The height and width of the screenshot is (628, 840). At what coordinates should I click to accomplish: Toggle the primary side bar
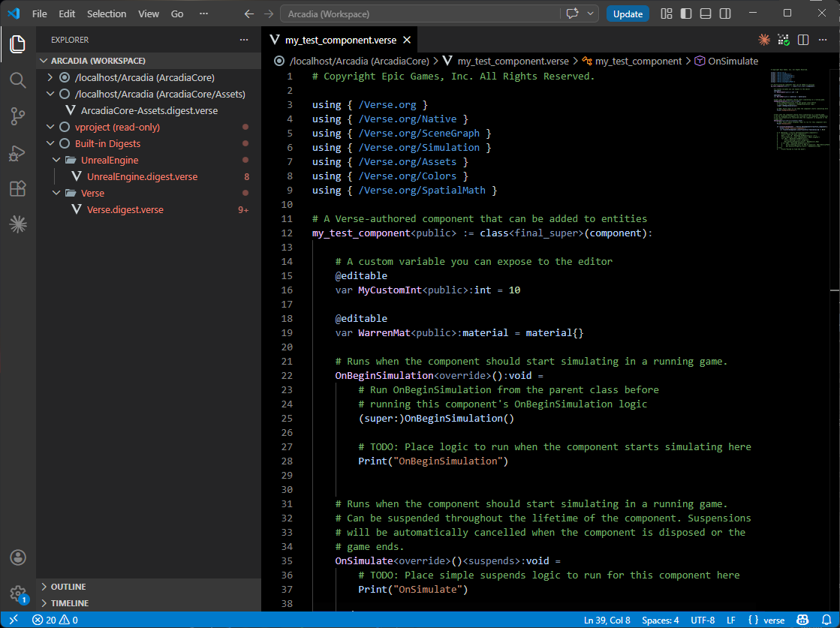pyautogui.click(x=686, y=14)
